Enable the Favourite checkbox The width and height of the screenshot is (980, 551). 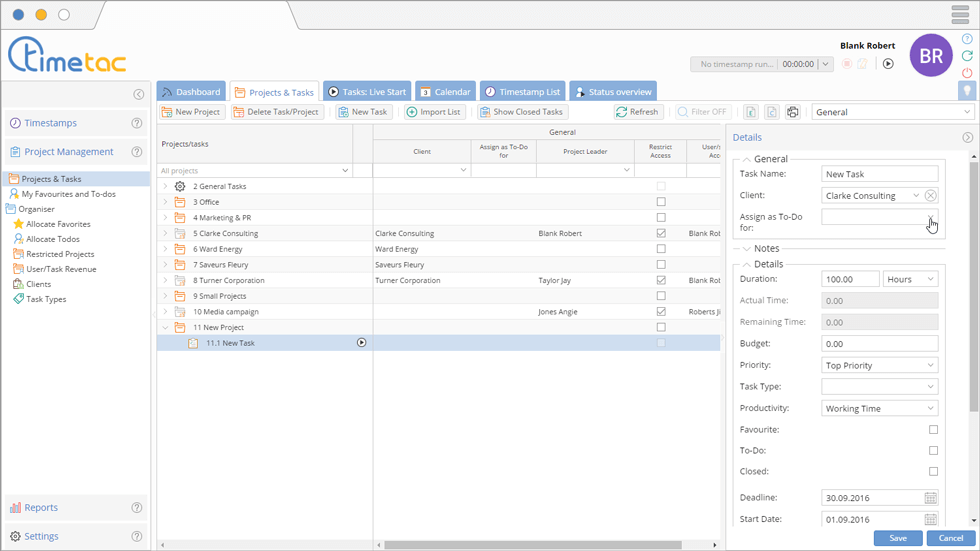pyautogui.click(x=933, y=429)
